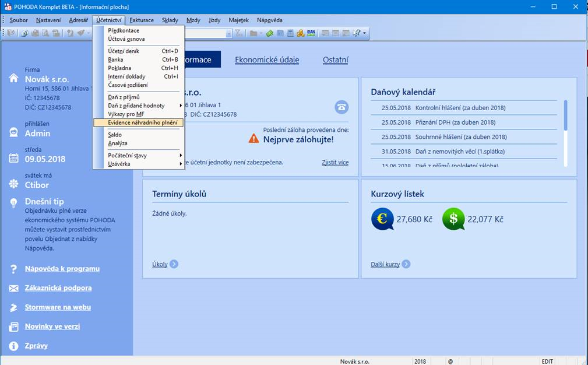The width and height of the screenshot is (588, 365).
Task: Open the Majetek menu
Action: point(238,20)
